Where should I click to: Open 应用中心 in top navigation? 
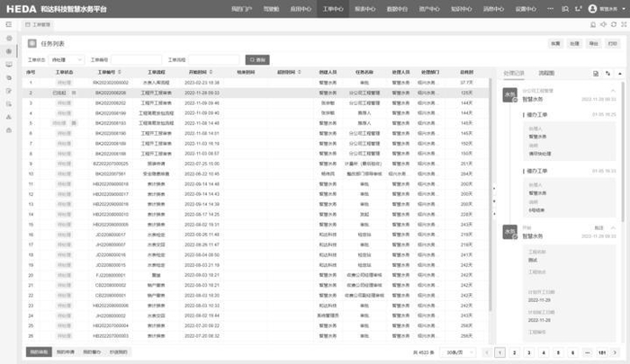(301, 9)
